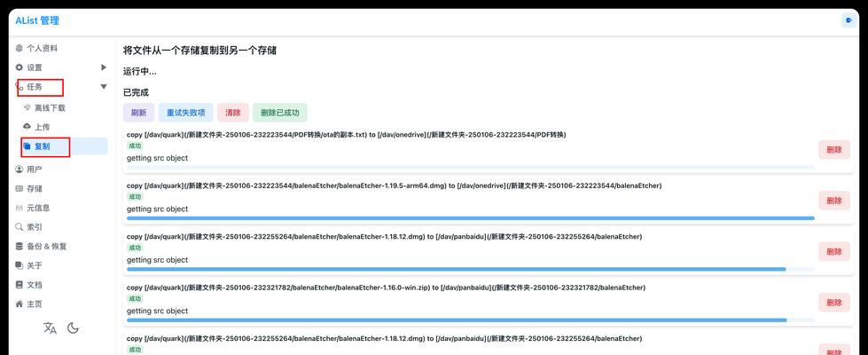Click progress bar of balenaEtcher-1.19.5-arm64.dmg task
868x355 pixels.
471,218
